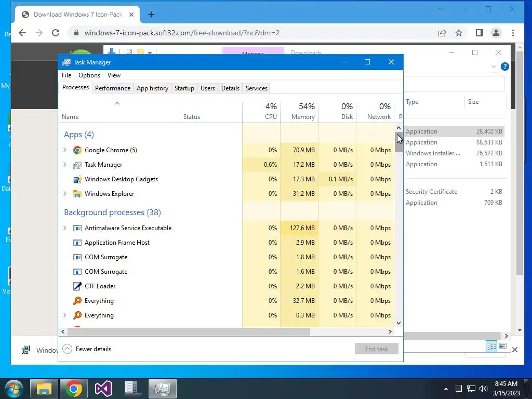This screenshot has height=399, width=532.
Task: Expand the File Explorer ribbon chevron
Action: pyautogui.click(x=494, y=66)
